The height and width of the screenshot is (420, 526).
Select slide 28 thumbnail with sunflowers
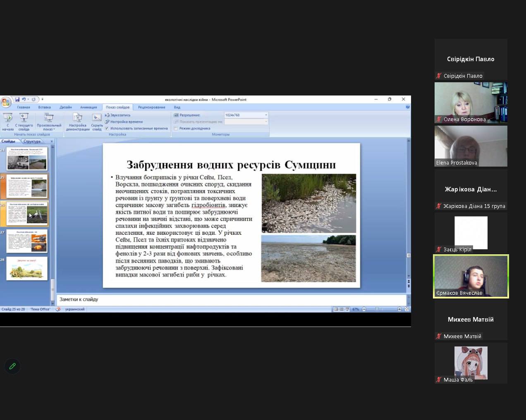(x=27, y=269)
